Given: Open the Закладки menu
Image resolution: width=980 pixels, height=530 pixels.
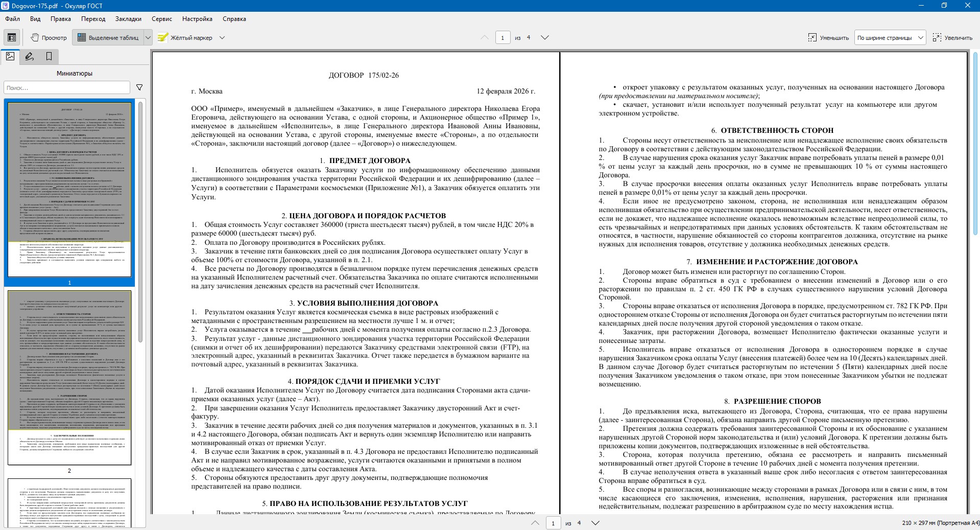Looking at the screenshot, I should click(x=128, y=19).
